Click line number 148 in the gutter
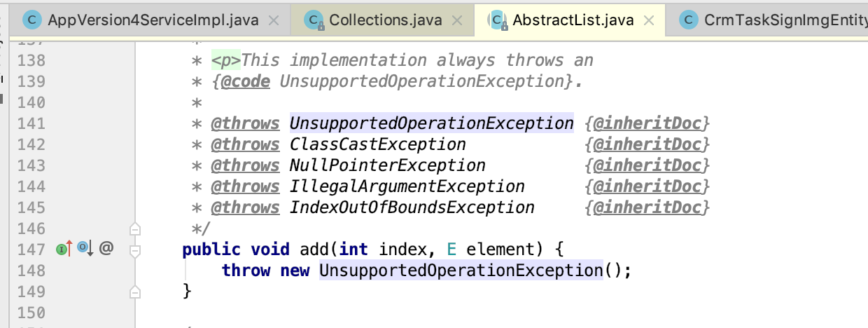The image size is (868, 328). coord(30,270)
